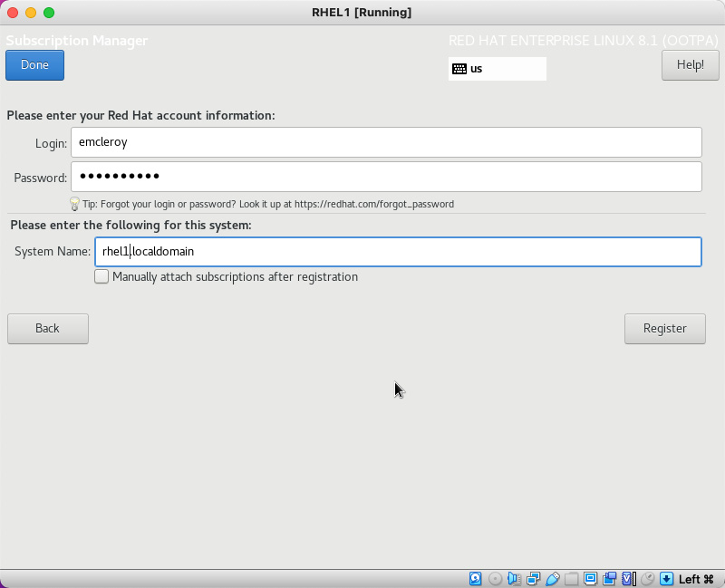Open VirtualBox audio indicator icon

(514, 579)
